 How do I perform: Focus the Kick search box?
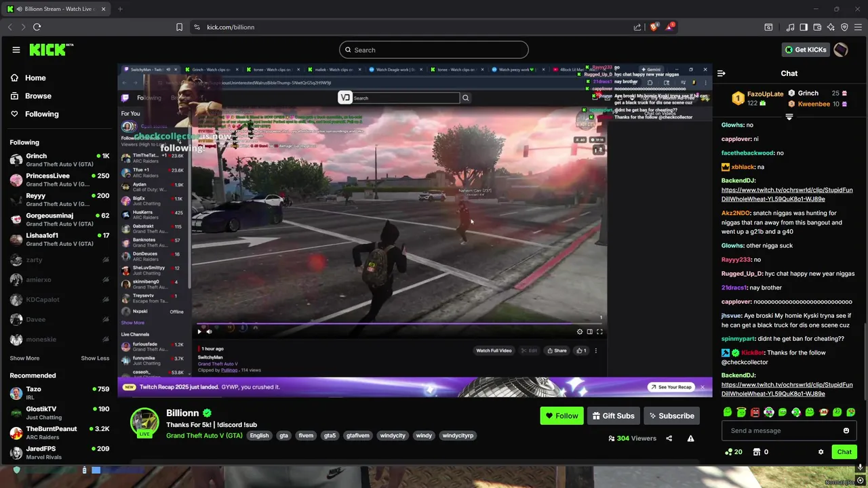[434, 49]
